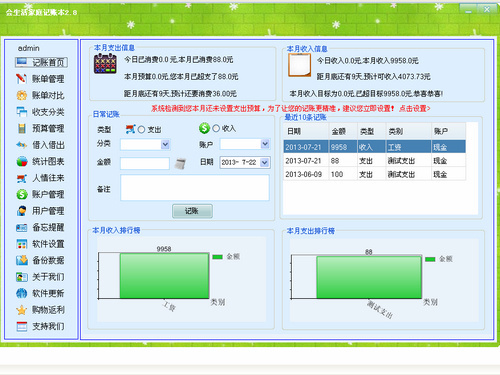The height and width of the screenshot is (375, 500).
Task: Click the 人情往来 sidebar icon
Action: [22, 178]
